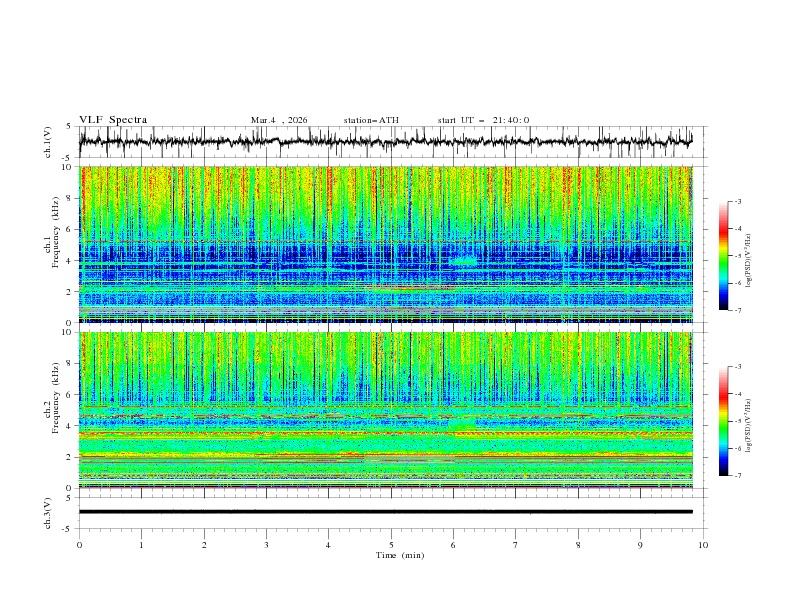The height and width of the screenshot is (612, 792).
Task: Select the 10 tick on the Time axis
Action: click(703, 545)
